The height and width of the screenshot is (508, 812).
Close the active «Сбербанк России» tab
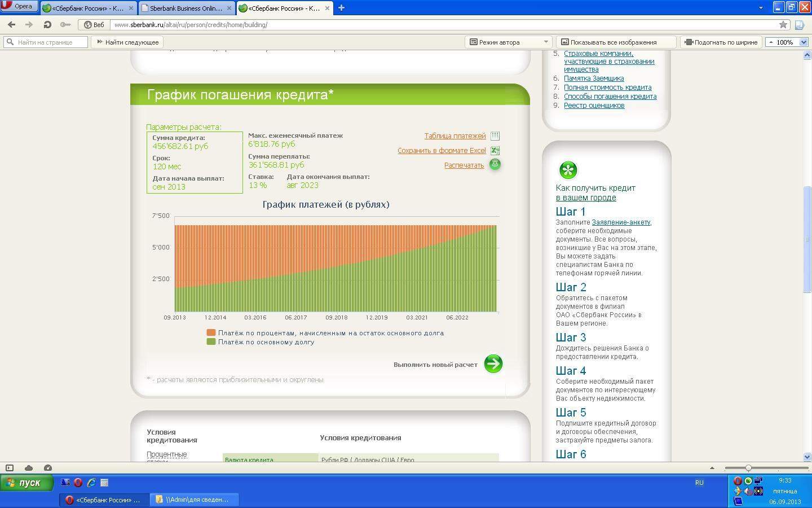coord(327,8)
